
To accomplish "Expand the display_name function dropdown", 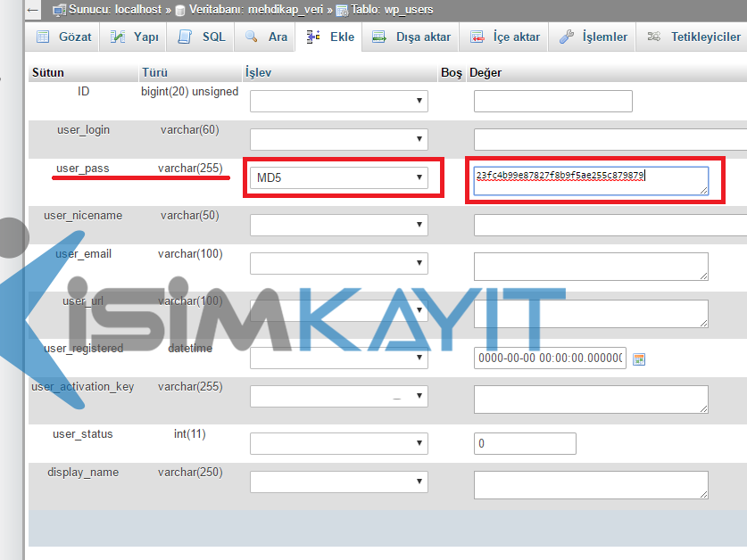I will tap(339, 482).
